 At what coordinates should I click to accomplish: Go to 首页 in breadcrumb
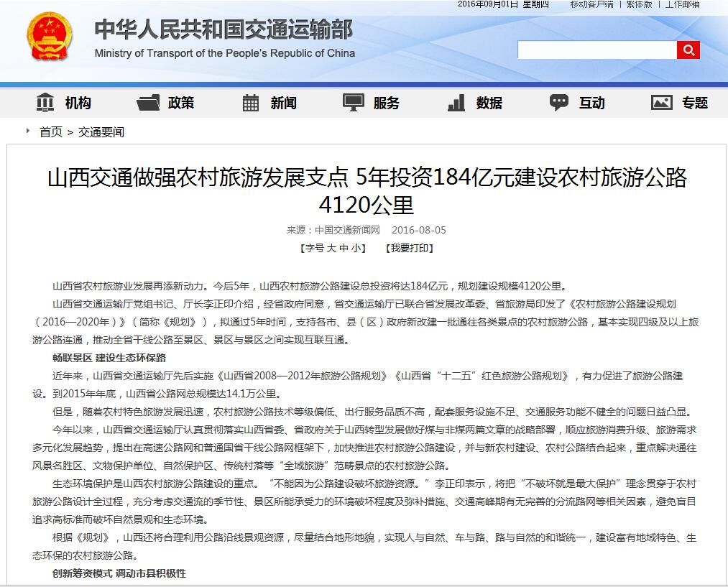[x=51, y=132]
